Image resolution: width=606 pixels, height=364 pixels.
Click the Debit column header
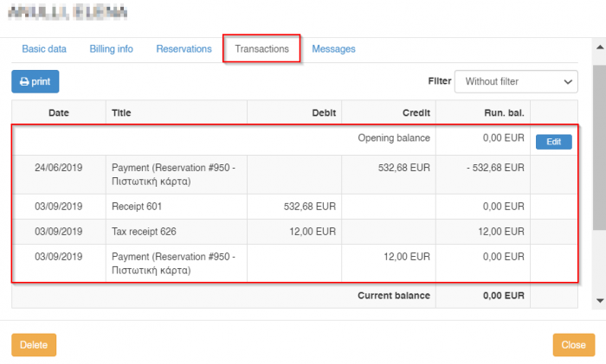click(323, 112)
